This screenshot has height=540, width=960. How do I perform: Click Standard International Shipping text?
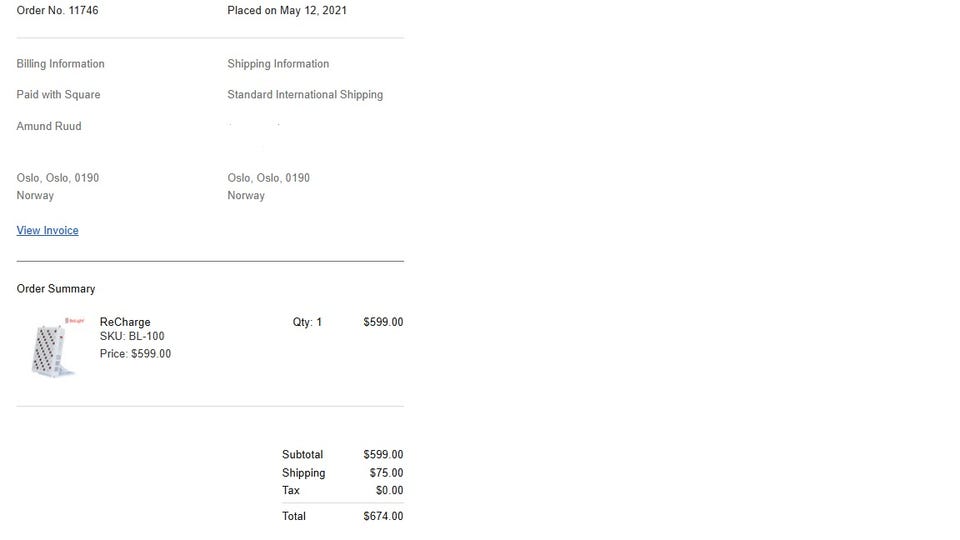click(305, 95)
